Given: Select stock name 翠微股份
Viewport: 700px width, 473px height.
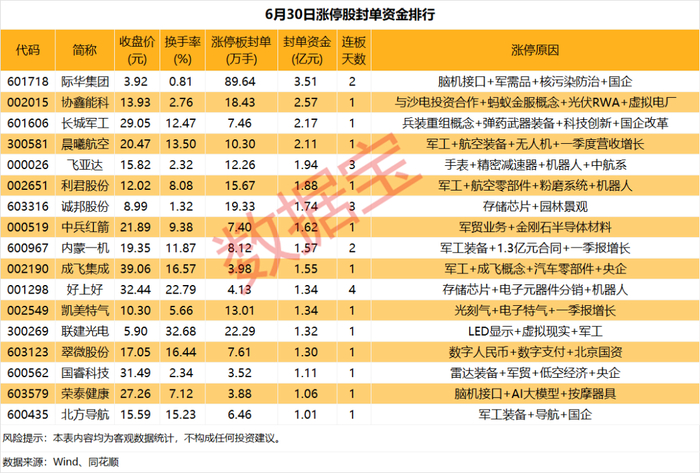Looking at the screenshot, I should pyautogui.click(x=85, y=352).
